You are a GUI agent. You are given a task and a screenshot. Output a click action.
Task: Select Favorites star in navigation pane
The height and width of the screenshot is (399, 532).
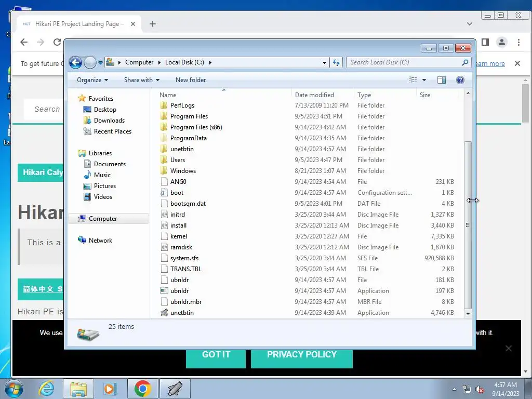click(x=82, y=98)
